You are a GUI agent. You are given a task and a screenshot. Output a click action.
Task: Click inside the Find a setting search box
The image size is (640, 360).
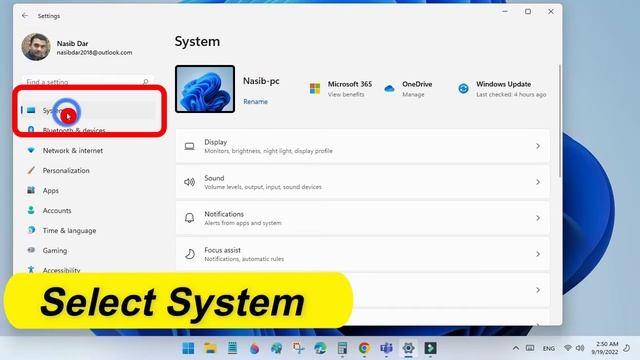click(88, 82)
